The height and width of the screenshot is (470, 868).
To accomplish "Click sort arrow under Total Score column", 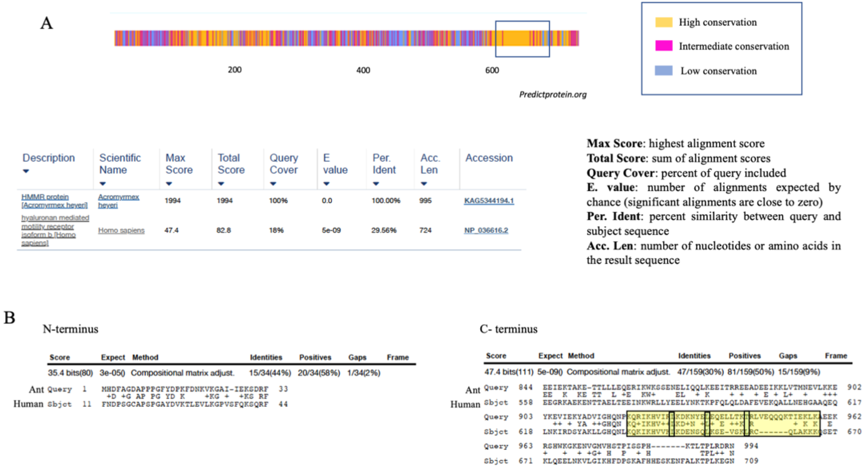I will [221, 184].
